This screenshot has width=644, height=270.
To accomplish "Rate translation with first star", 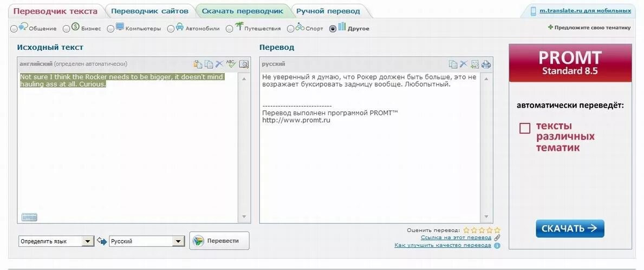I will (x=466, y=230).
